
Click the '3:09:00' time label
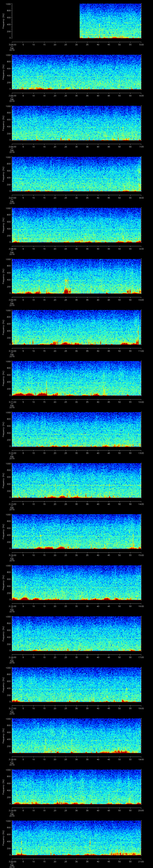point(12,300)
